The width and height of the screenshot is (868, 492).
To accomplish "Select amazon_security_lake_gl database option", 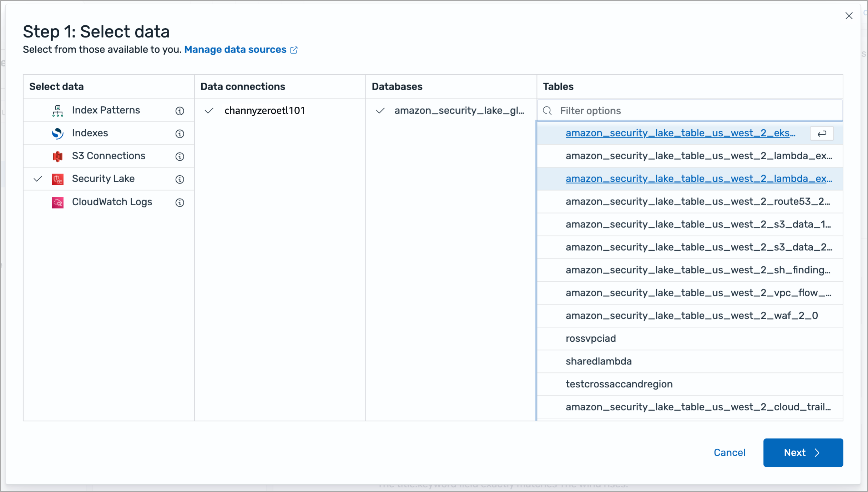I will (459, 111).
